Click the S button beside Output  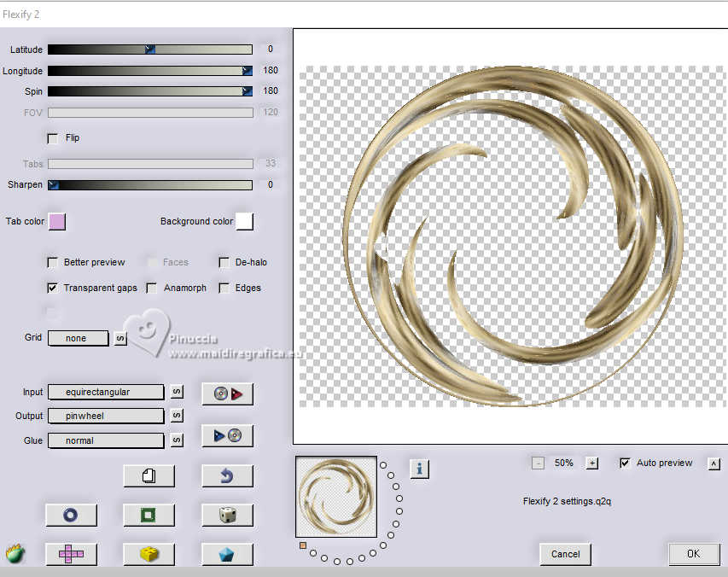pyautogui.click(x=177, y=416)
